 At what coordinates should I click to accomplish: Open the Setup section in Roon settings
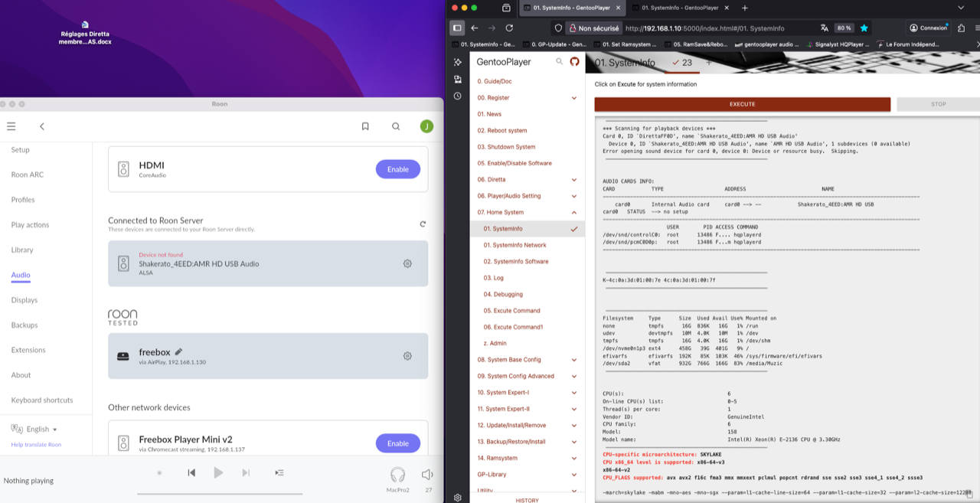[21, 150]
